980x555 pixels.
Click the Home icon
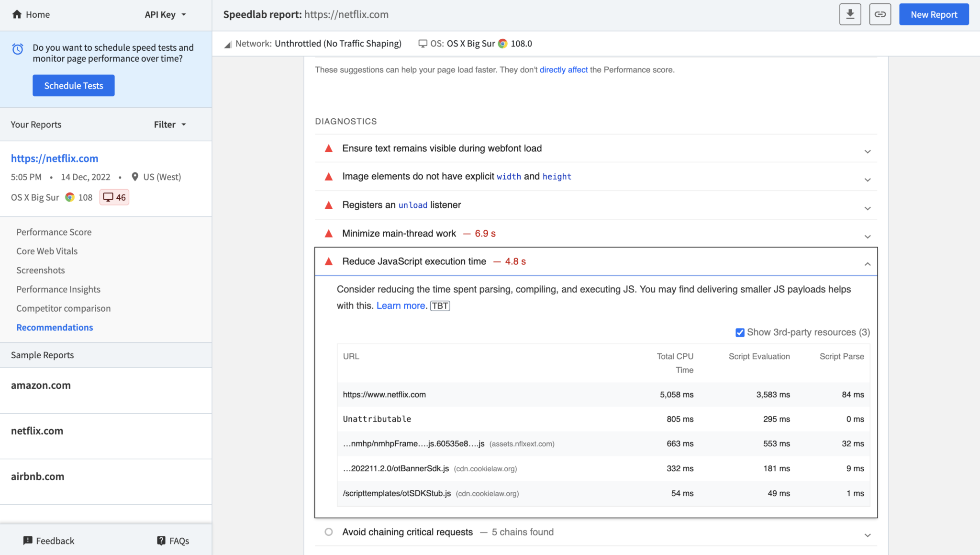(17, 14)
